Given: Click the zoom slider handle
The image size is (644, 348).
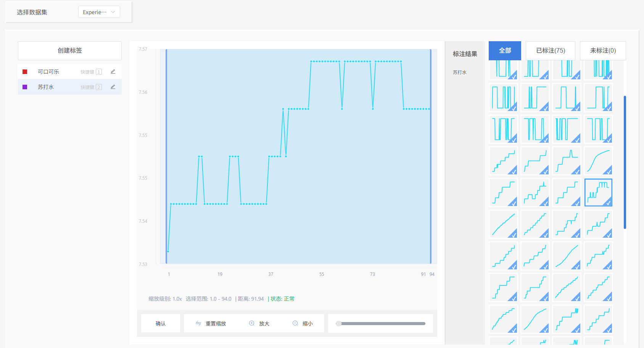Looking at the screenshot, I should [338, 324].
